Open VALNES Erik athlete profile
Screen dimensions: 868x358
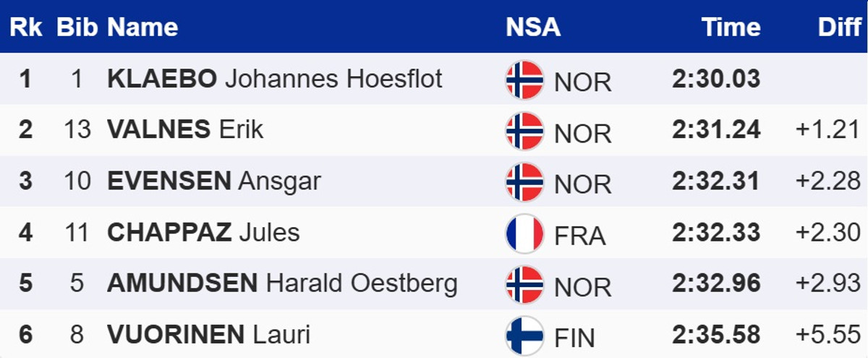point(185,130)
